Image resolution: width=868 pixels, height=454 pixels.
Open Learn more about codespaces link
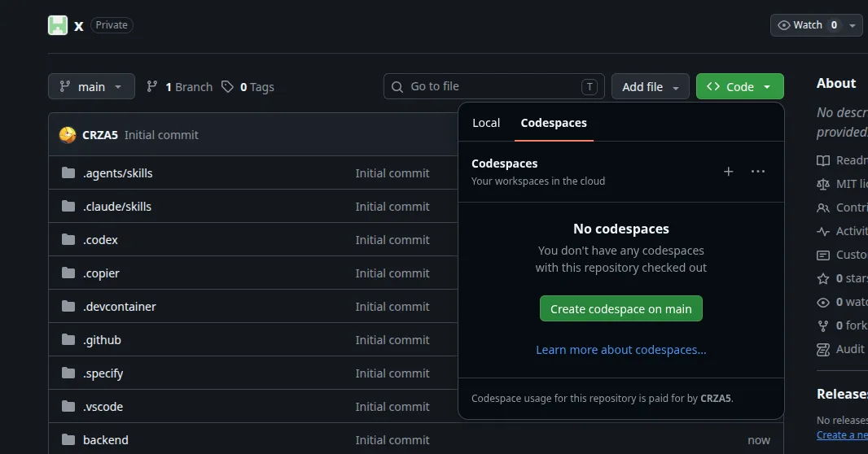(621, 350)
